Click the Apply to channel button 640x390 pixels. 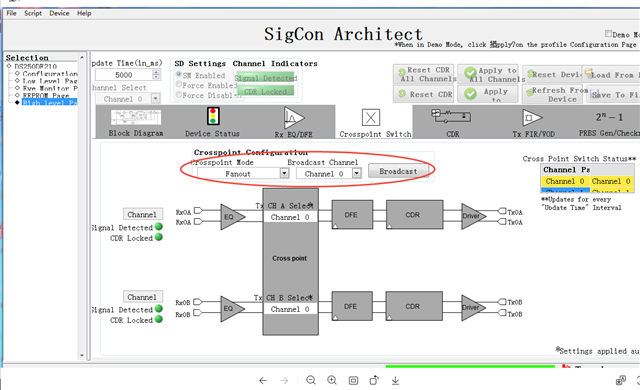click(x=488, y=94)
